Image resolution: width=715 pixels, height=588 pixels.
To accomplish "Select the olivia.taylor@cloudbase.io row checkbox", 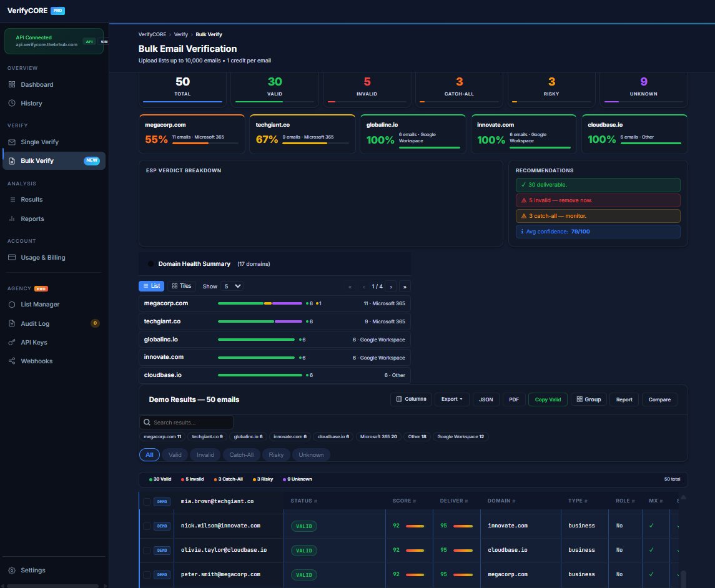I will (x=147, y=551).
